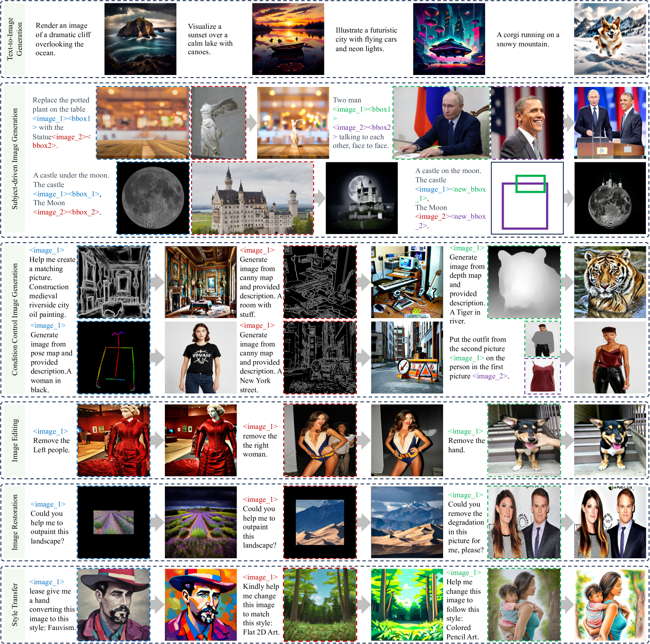Open the New York street barrier photo

407,358
